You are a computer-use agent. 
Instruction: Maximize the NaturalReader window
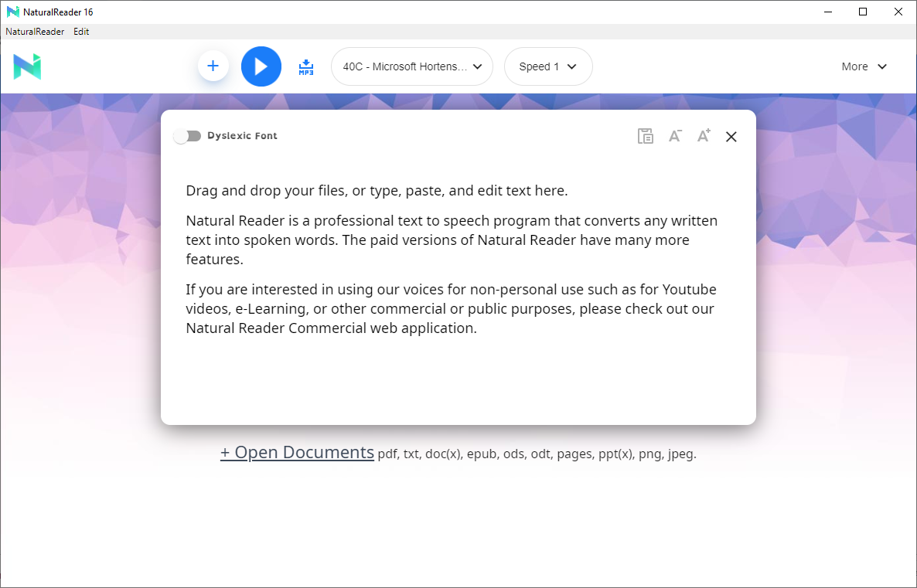pyautogui.click(x=863, y=12)
